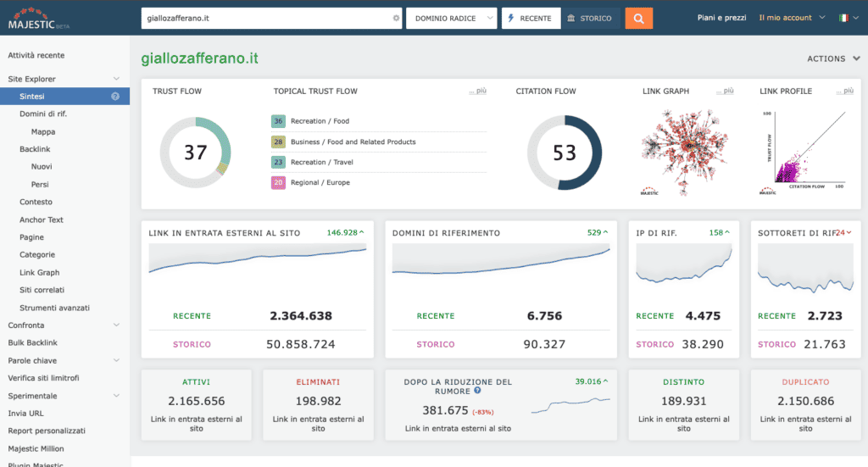Open the Il mio account dropdown

(x=792, y=18)
